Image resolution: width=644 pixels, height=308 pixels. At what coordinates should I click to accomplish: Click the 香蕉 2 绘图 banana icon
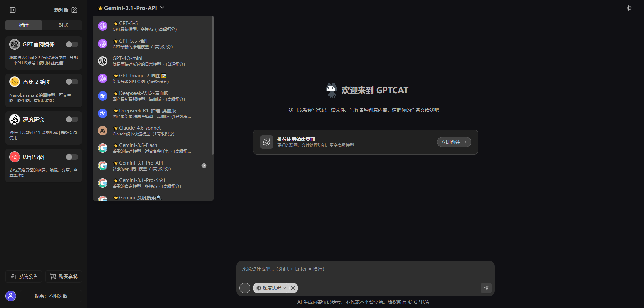coord(15,82)
